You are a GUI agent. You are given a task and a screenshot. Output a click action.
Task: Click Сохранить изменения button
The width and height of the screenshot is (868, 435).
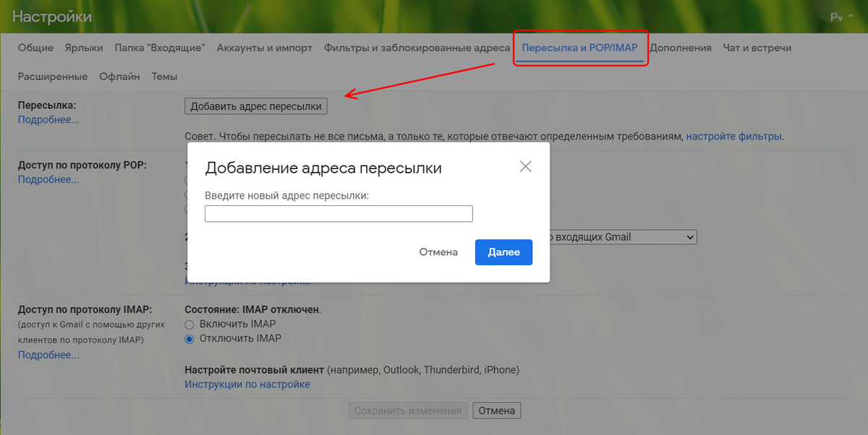pyautogui.click(x=408, y=410)
